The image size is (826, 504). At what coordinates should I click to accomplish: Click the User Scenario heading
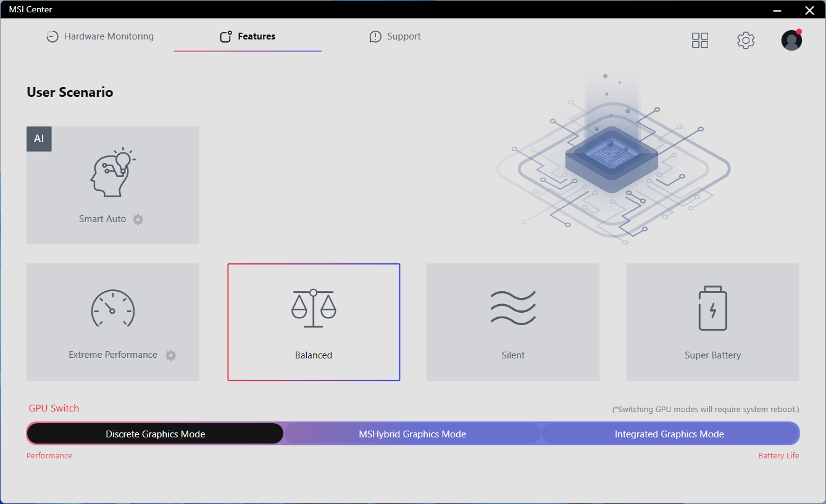point(70,93)
